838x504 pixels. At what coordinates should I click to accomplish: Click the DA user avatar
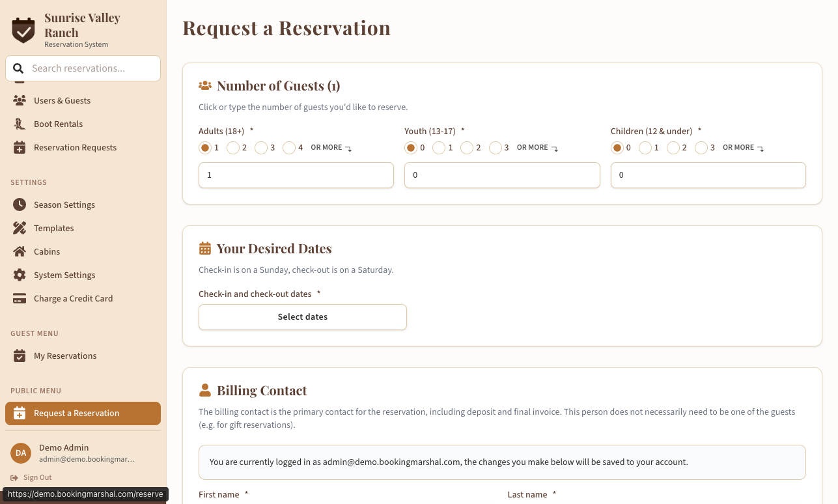(x=21, y=453)
